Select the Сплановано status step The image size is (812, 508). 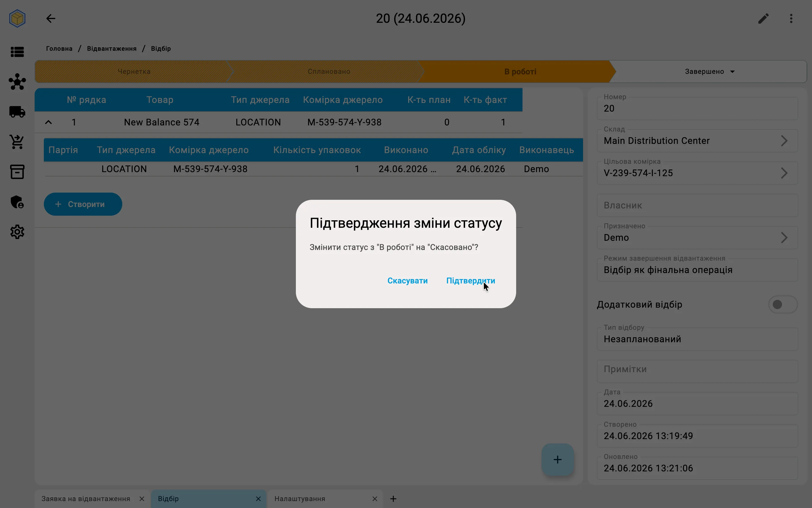tap(328, 72)
